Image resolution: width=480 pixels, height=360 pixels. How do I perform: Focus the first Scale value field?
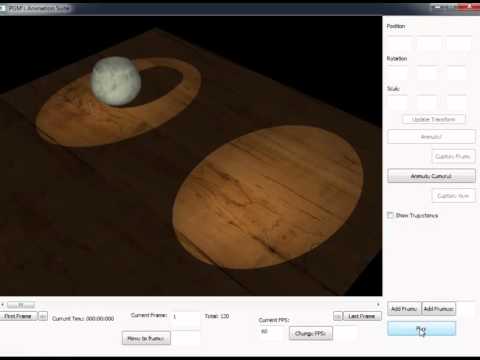[398, 102]
